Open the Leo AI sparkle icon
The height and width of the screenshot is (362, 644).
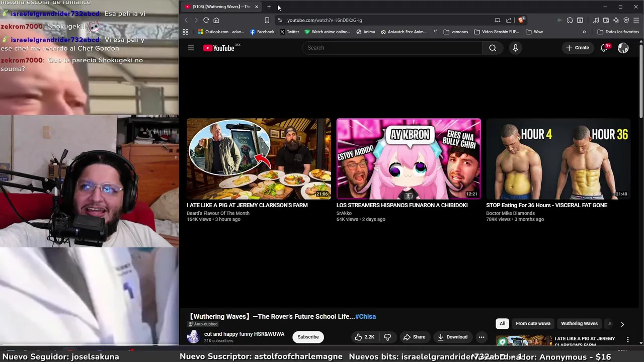click(616, 20)
